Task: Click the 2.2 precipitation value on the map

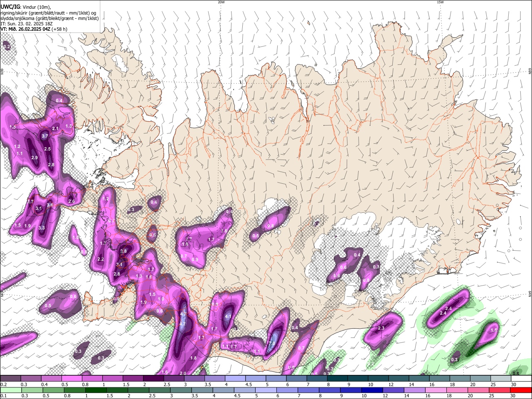Action: point(100,259)
